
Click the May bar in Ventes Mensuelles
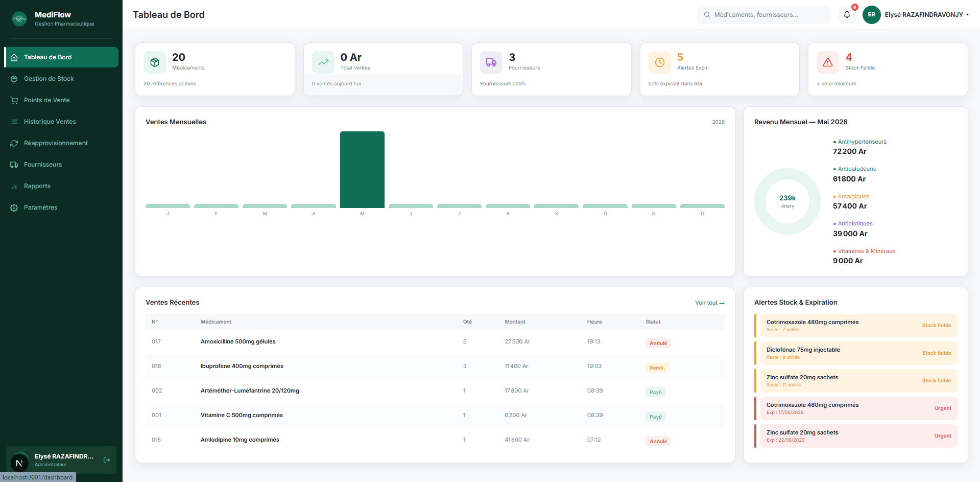click(x=362, y=170)
